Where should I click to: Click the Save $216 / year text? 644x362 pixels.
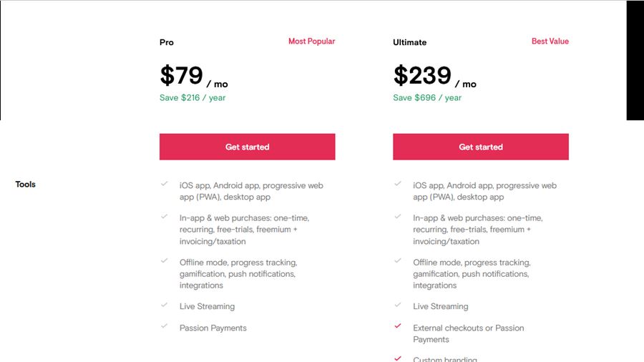click(x=192, y=98)
